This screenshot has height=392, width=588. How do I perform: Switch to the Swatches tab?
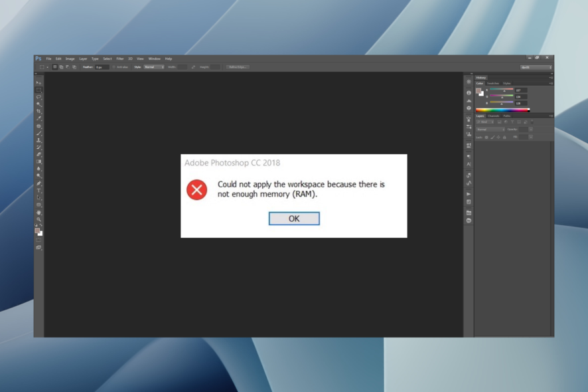point(493,83)
